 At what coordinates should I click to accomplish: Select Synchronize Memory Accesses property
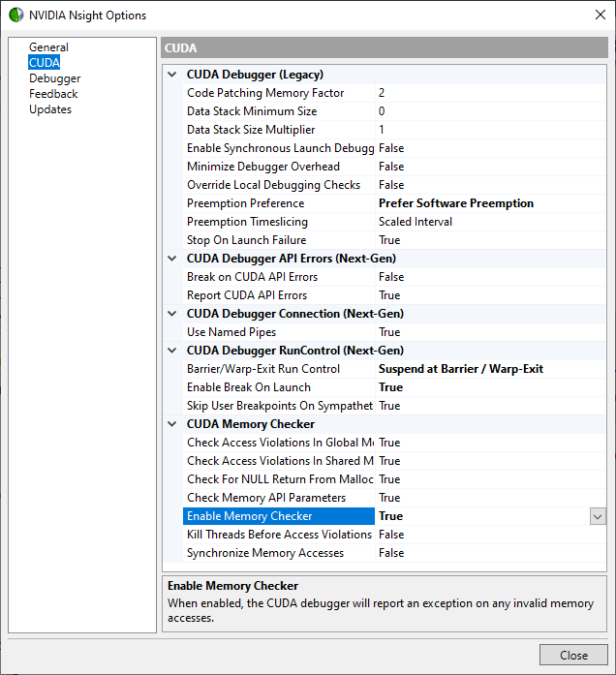pos(279,553)
